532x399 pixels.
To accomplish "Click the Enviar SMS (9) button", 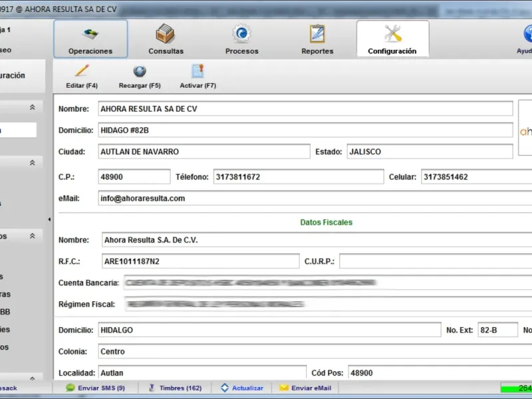I will tap(96, 388).
